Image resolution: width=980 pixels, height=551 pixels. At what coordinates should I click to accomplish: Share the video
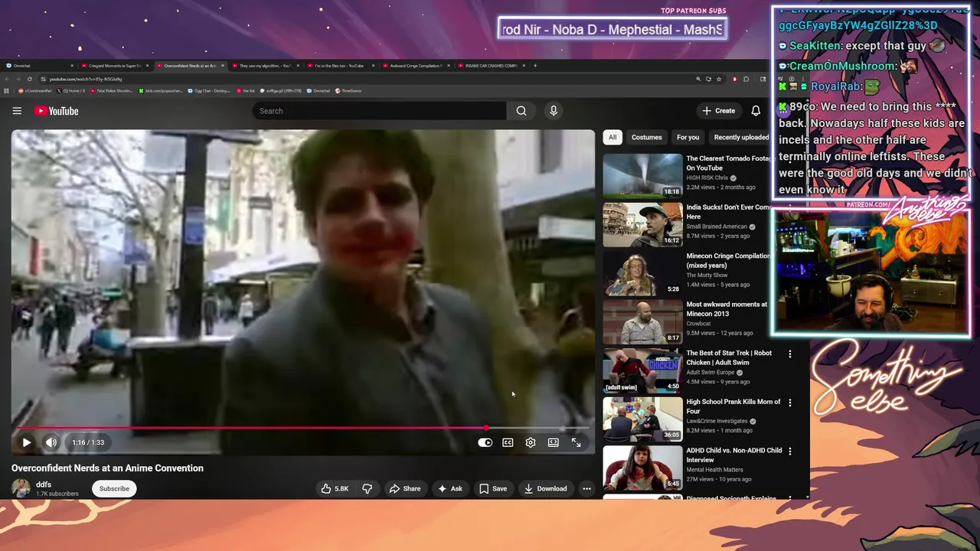tap(405, 488)
